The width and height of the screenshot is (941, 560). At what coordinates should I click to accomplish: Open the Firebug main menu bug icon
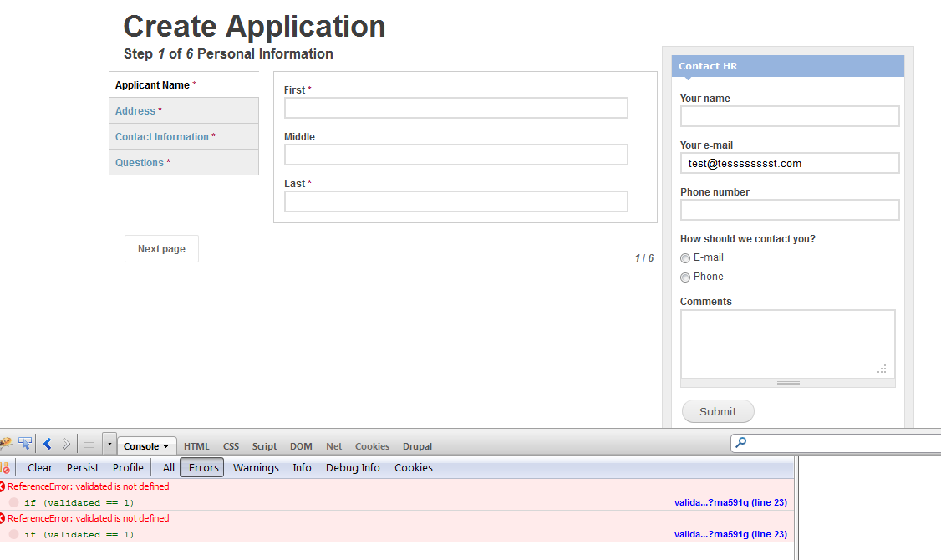(x=7, y=444)
